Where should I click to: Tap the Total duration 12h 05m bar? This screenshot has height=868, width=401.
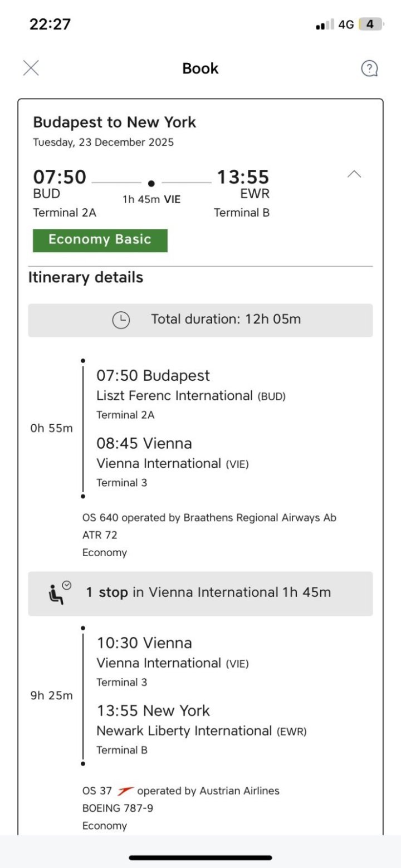pos(200,320)
